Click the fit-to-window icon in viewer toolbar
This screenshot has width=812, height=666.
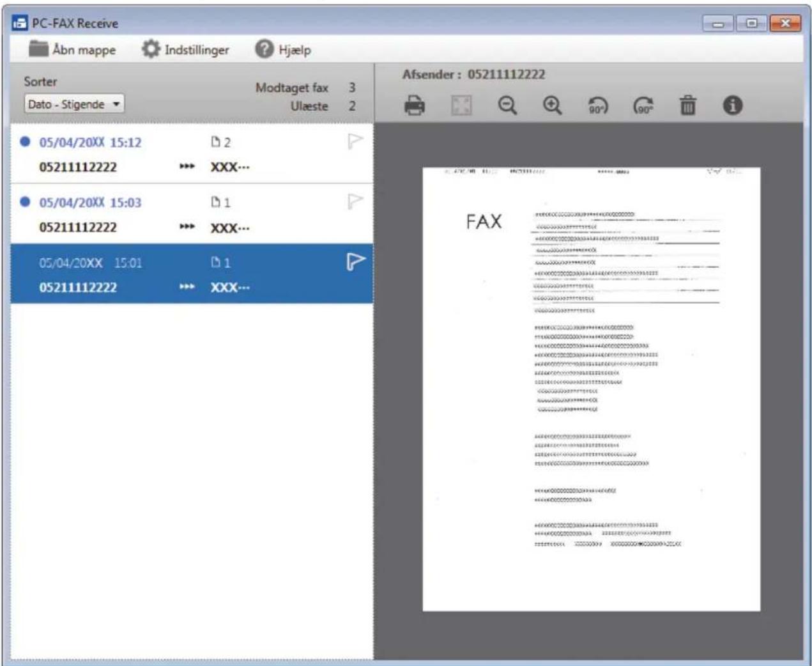point(461,105)
